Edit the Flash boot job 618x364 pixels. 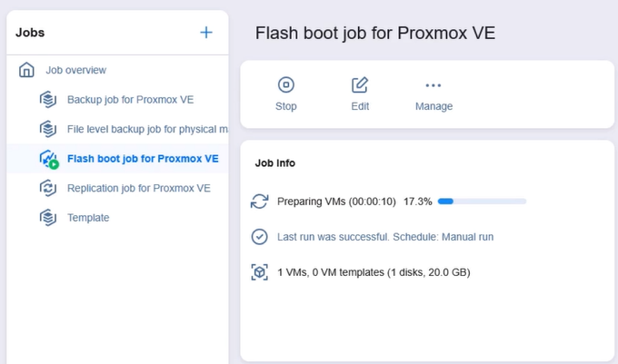click(360, 93)
